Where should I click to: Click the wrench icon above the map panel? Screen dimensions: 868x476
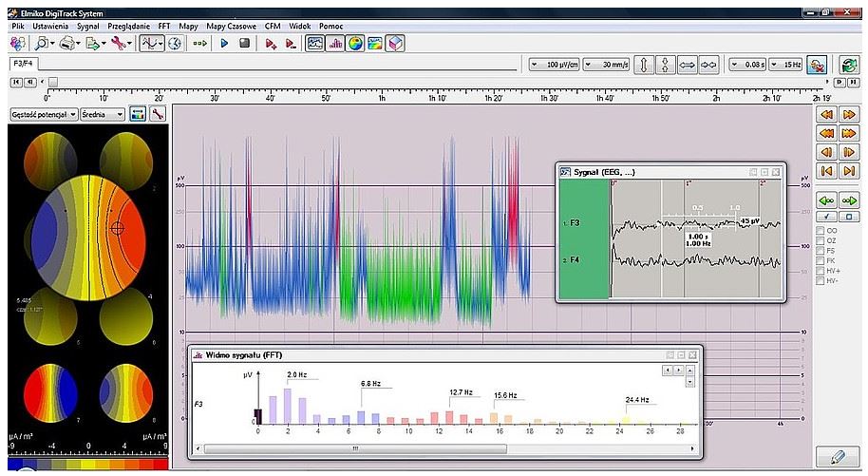coord(158,114)
